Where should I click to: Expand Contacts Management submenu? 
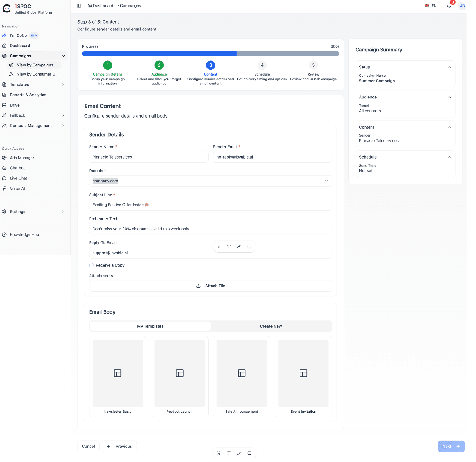[63, 126]
